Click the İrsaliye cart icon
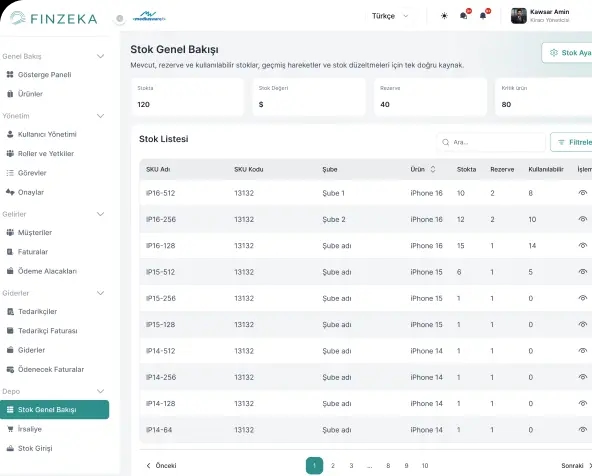 (x=10, y=429)
